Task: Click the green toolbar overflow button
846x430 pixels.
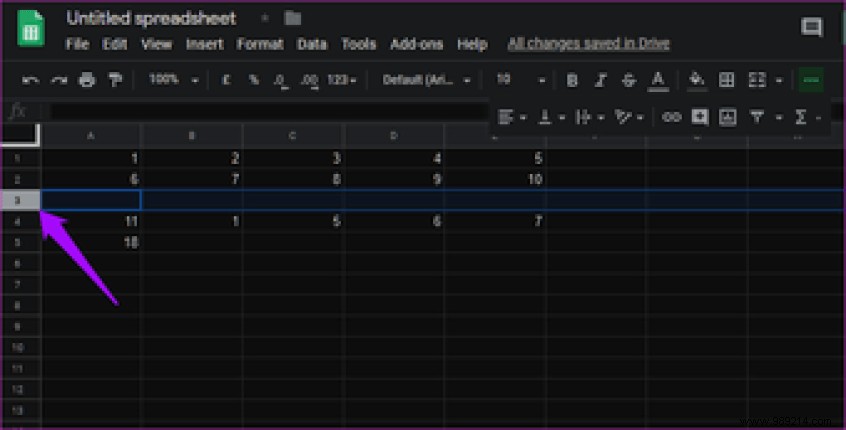Action: pos(811,80)
